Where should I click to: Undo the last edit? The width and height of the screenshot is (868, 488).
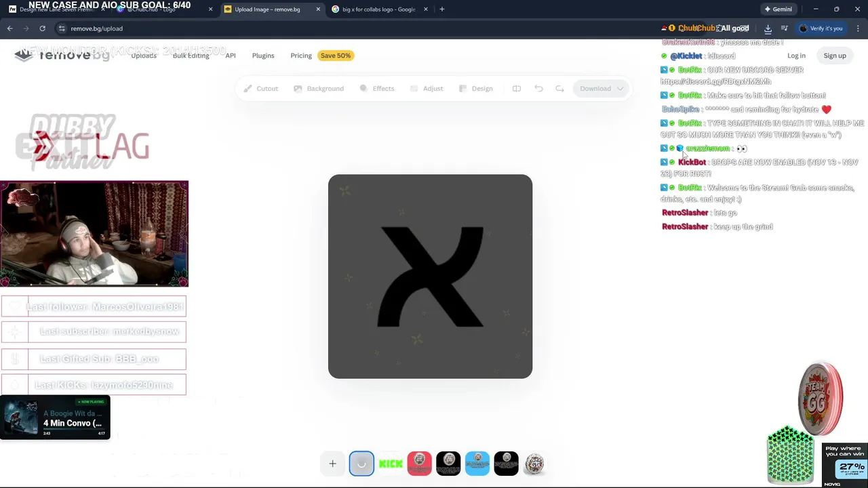click(538, 89)
